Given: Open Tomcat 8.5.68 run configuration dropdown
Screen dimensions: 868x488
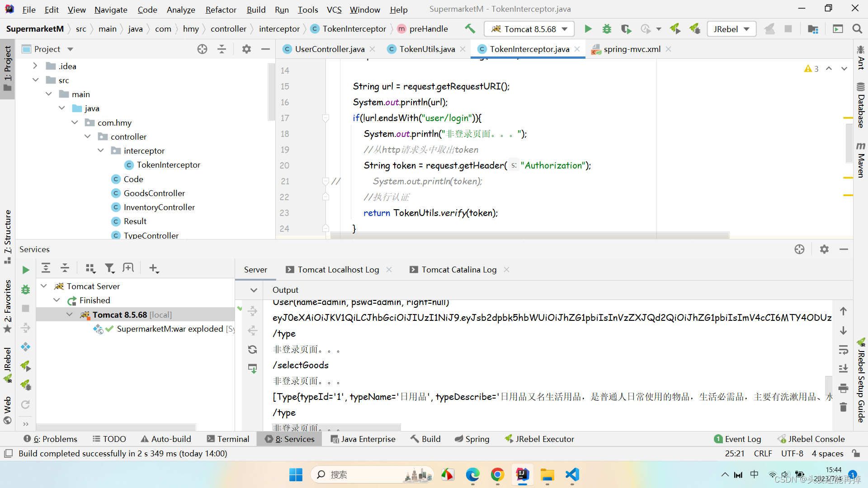Looking at the screenshot, I should (529, 29).
